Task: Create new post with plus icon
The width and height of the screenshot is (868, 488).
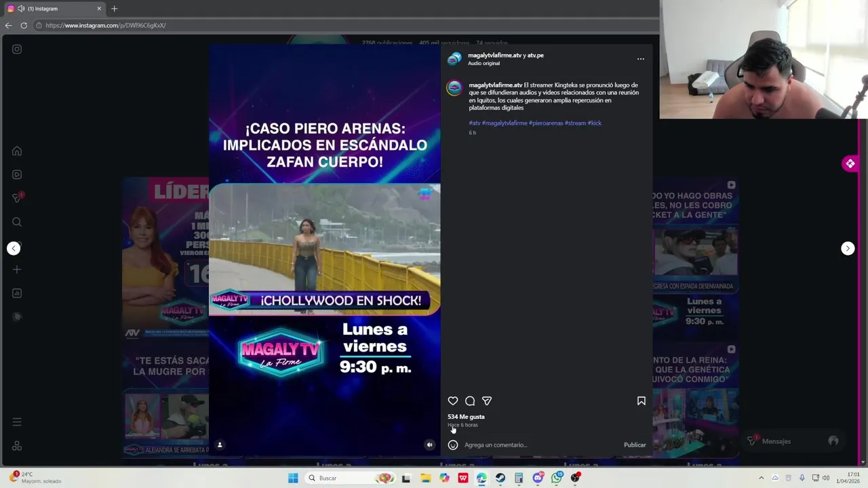Action: [x=17, y=270]
